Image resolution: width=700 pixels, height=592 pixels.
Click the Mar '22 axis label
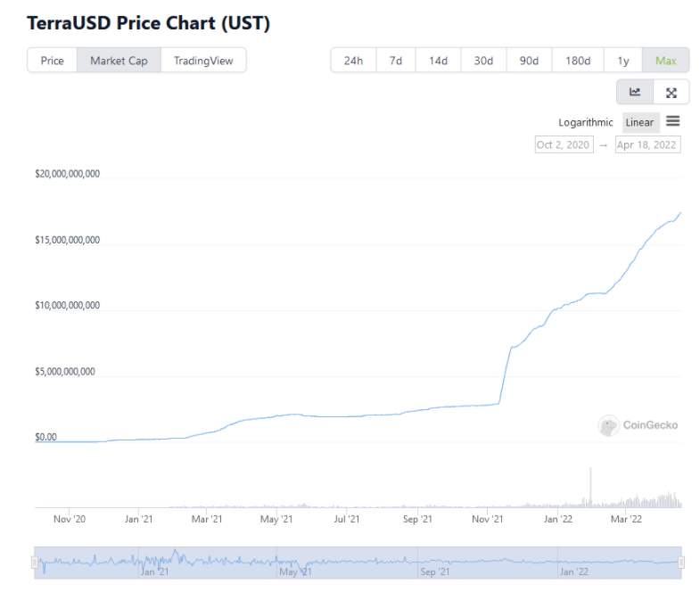tap(626, 519)
